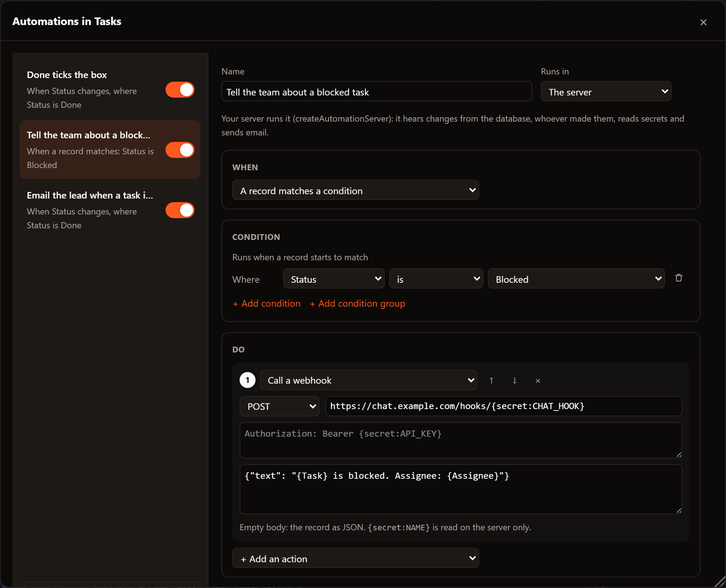Edit the Authorization headers textarea
The height and width of the screenshot is (588, 726).
[461, 440]
